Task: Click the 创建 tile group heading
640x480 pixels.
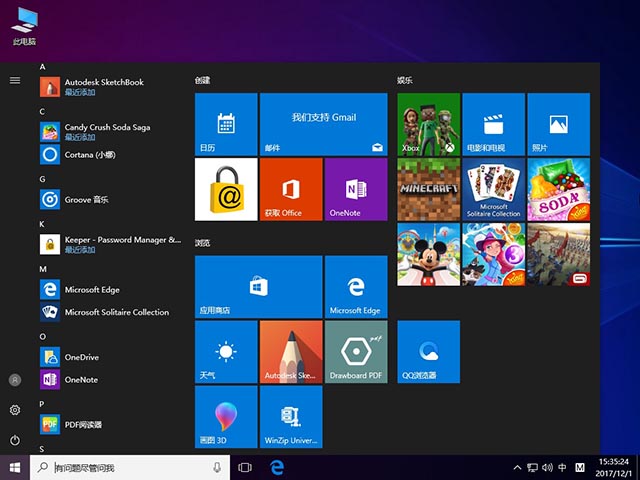Action: 202,80
